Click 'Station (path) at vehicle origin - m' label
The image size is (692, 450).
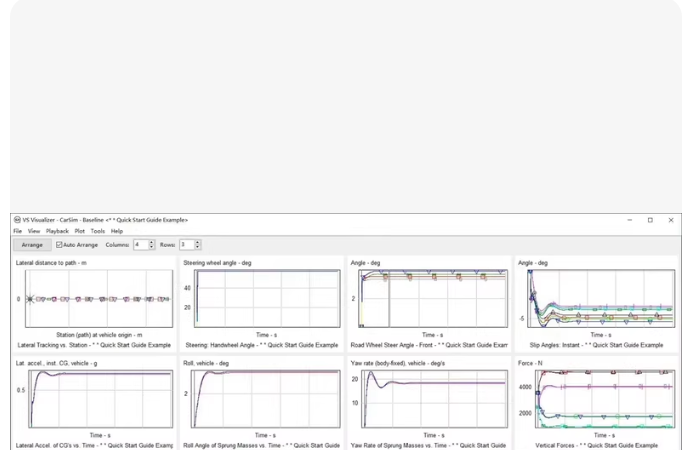[99, 335]
